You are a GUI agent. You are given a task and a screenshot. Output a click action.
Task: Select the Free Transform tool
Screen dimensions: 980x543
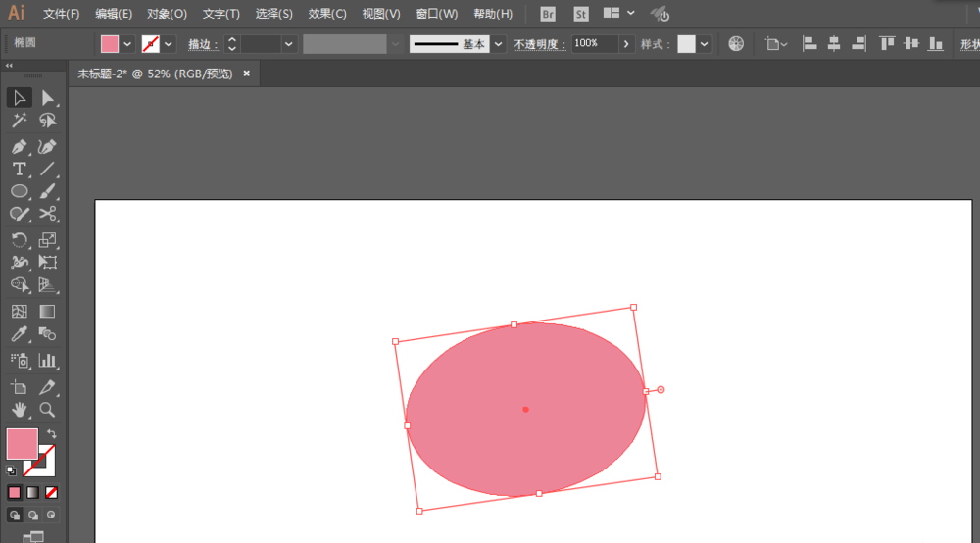[47, 263]
